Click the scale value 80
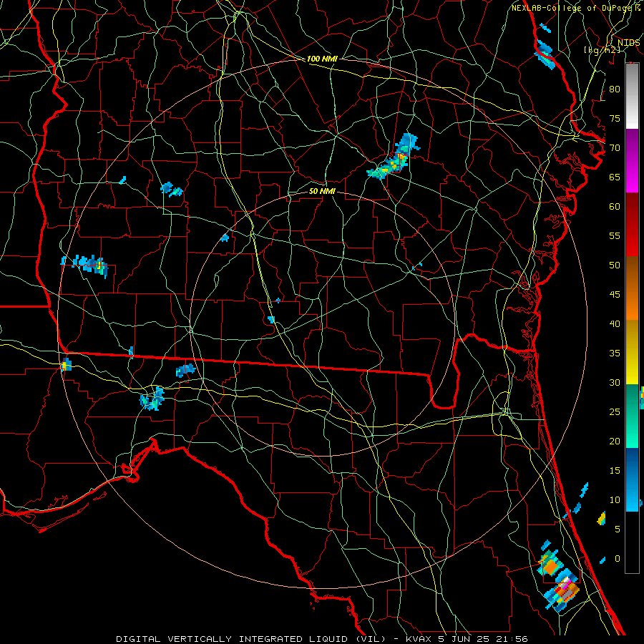Viewport: 644px width, 644px height. tap(615, 89)
